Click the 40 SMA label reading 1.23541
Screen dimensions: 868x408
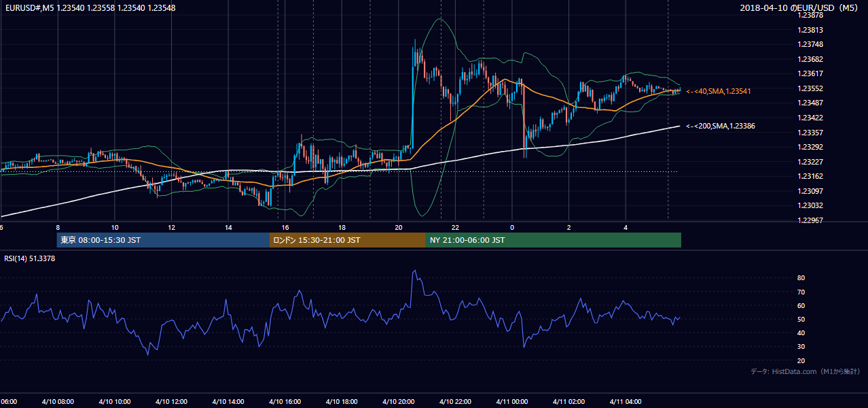(719, 91)
